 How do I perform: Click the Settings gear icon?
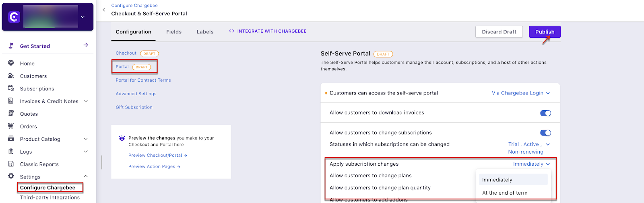(x=11, y=176)
